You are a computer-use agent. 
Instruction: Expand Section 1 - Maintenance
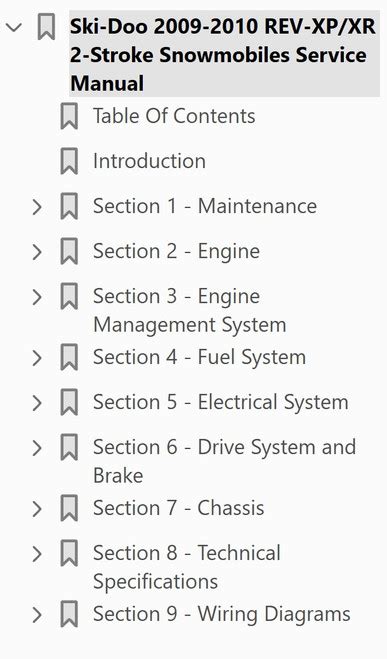pyautogui.click(x=37, y=207)
